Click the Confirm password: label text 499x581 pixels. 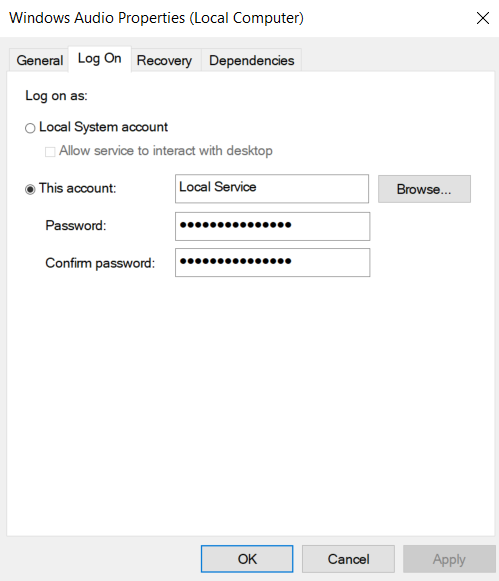pos(100,263)
